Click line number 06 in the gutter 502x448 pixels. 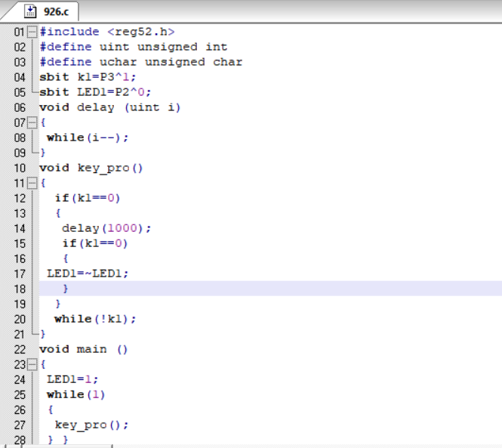pyautogui.click(x=20, y=108)
